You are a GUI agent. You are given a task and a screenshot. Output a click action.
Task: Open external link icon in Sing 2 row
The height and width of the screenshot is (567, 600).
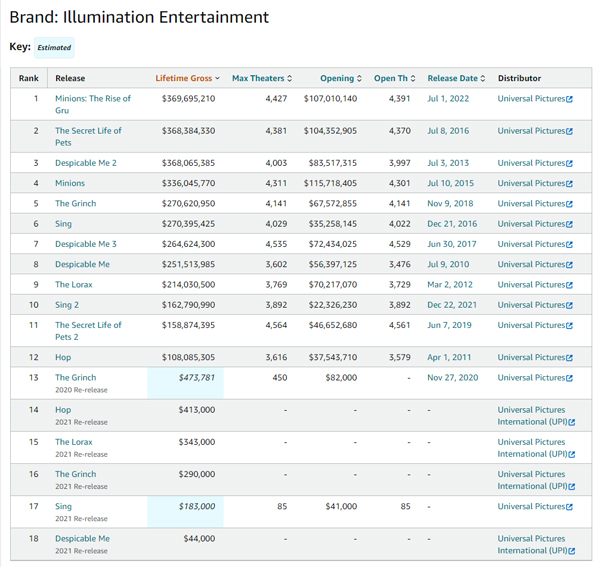pyautogui.click(x=569, y=305)
